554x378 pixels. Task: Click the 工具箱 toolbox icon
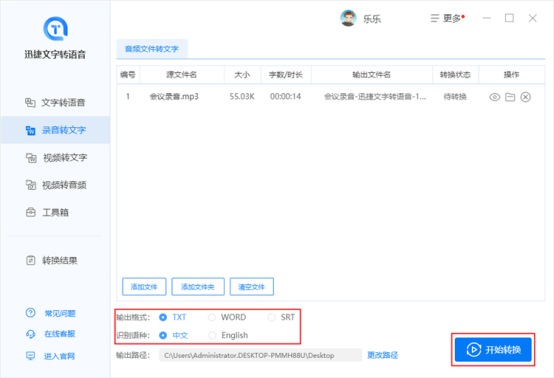(x=31, y=212)
